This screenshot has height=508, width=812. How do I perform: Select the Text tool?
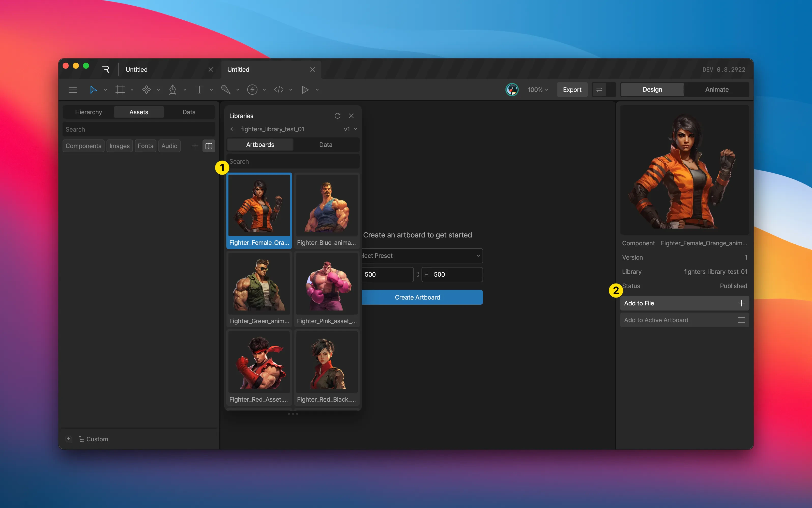(x=199, y=90)
